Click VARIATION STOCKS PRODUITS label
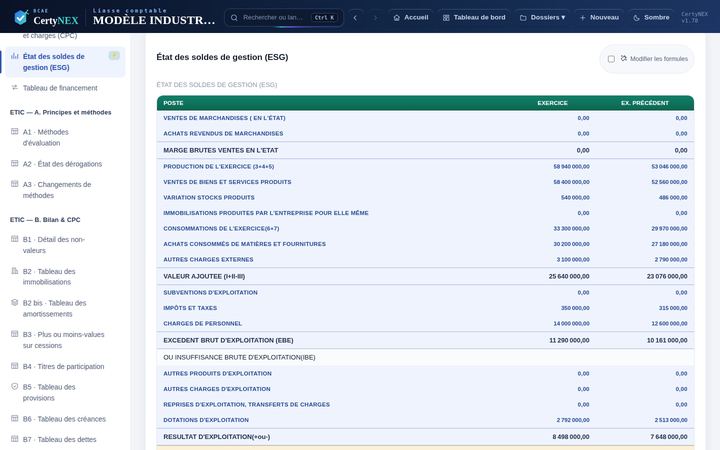 (x=209, y=197)
